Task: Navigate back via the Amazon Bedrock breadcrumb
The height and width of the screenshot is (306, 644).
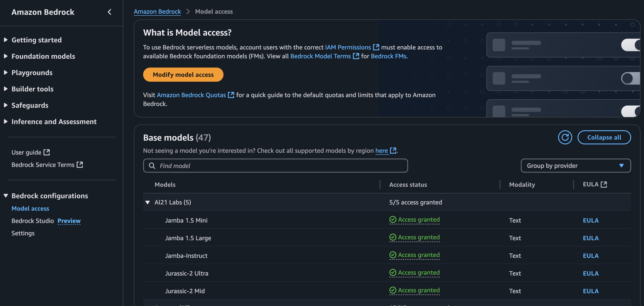Action: (157, 11)
